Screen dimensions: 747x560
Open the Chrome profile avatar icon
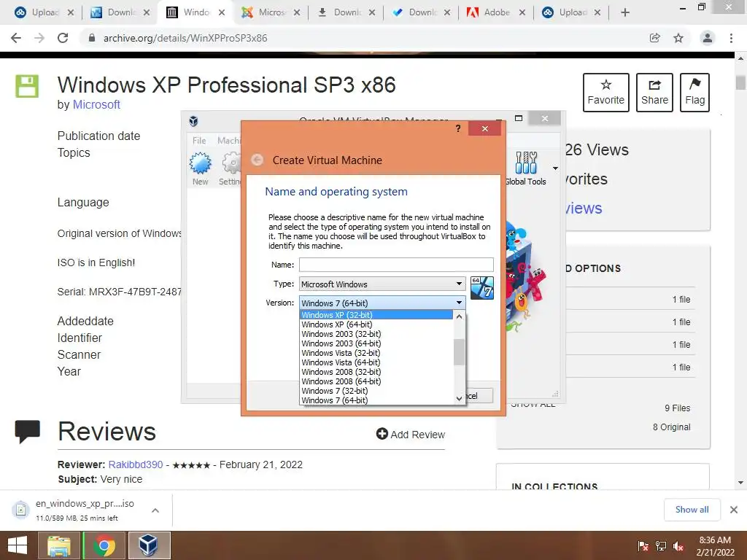coord(708,38)
